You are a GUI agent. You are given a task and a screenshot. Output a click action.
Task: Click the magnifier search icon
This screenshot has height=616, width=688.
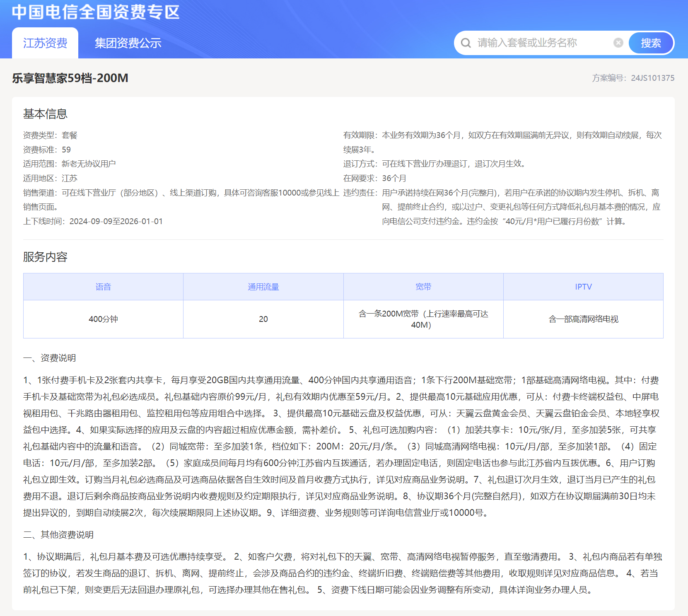coord(466,43)
